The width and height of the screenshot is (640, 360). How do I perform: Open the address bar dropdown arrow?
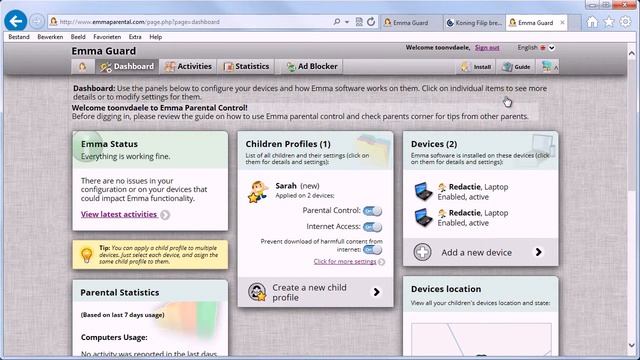[347, 22]
